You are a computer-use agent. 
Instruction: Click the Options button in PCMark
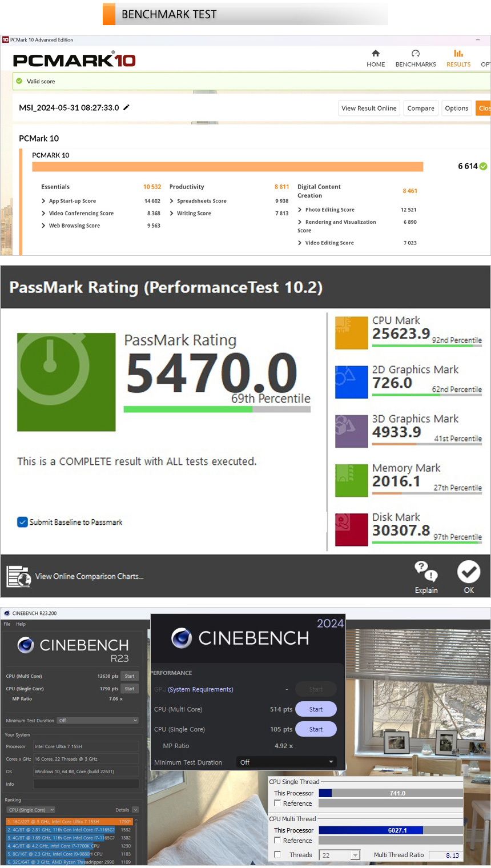click(457, 108)
